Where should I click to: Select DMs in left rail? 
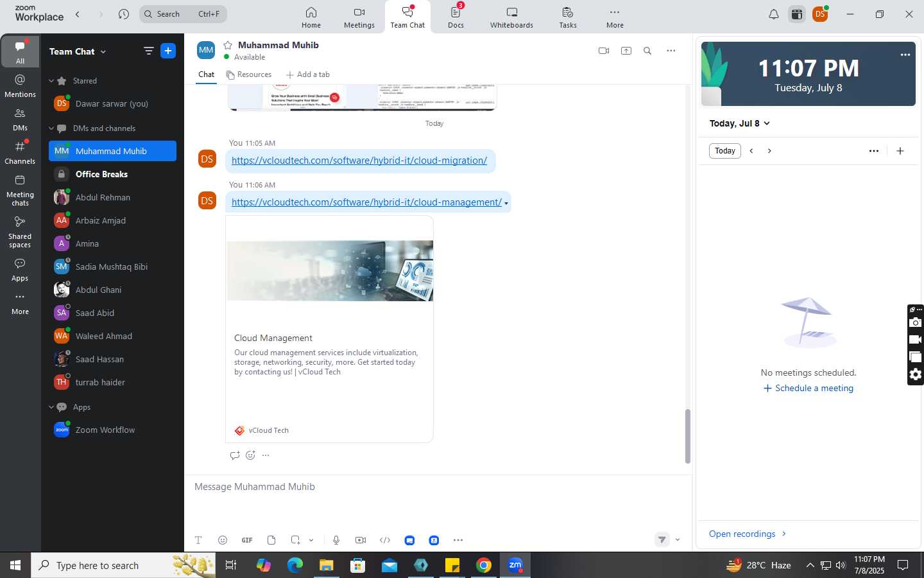[x=21, y=119]
